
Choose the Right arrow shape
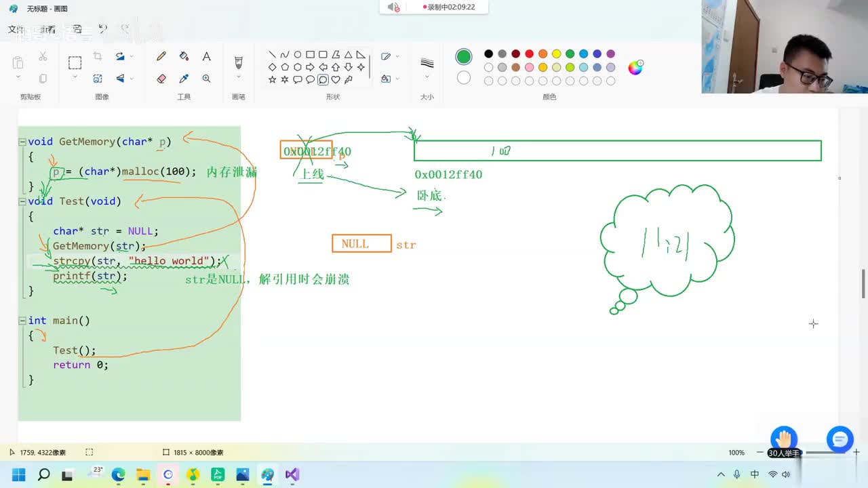[310, 67]
